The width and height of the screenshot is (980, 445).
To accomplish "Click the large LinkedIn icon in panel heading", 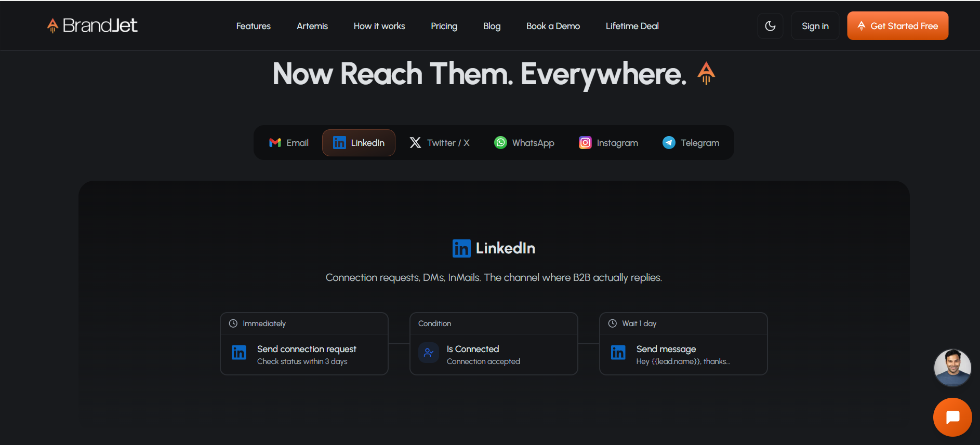I will [x=461, y=249].
